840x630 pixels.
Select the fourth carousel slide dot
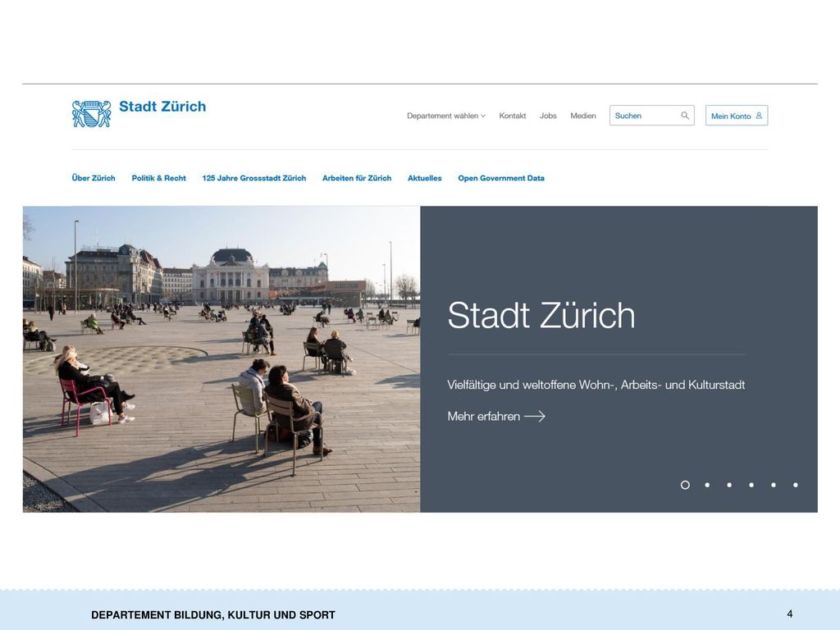click(x=751, y=485)
